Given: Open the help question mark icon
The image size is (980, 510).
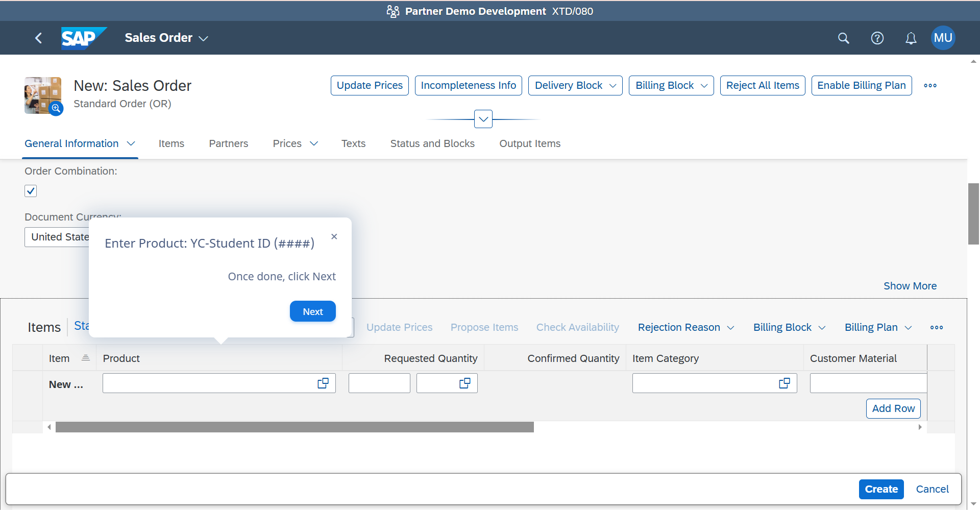Looking at the screenshot, I should point(877,38).
